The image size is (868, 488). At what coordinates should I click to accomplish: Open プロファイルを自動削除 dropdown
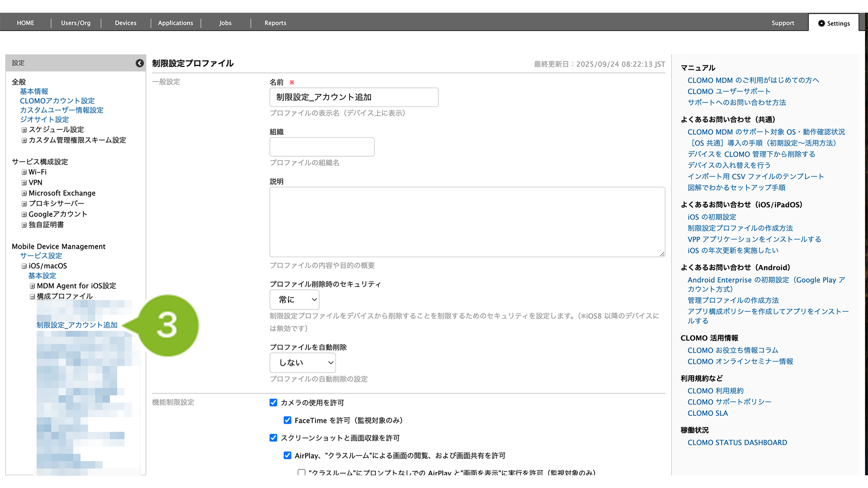point(303,363)
